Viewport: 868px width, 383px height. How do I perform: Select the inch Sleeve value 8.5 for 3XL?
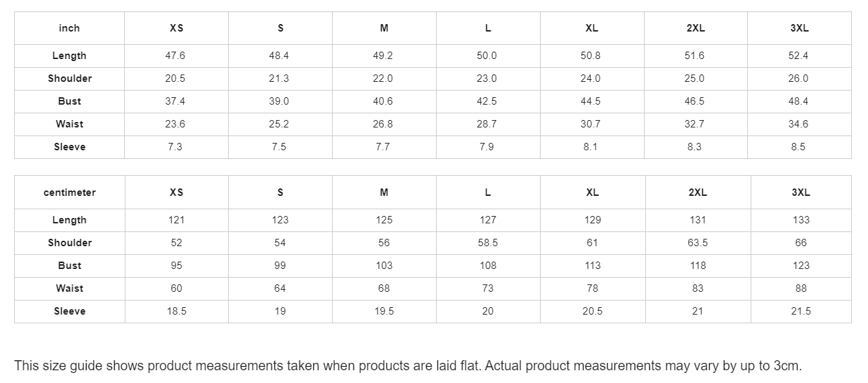tap(798, 147)
